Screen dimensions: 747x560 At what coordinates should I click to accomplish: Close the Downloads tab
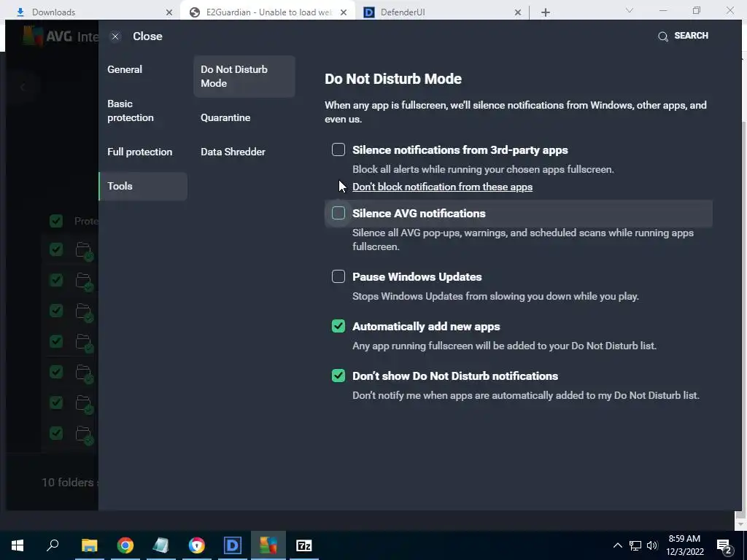[x=169, y=12]
